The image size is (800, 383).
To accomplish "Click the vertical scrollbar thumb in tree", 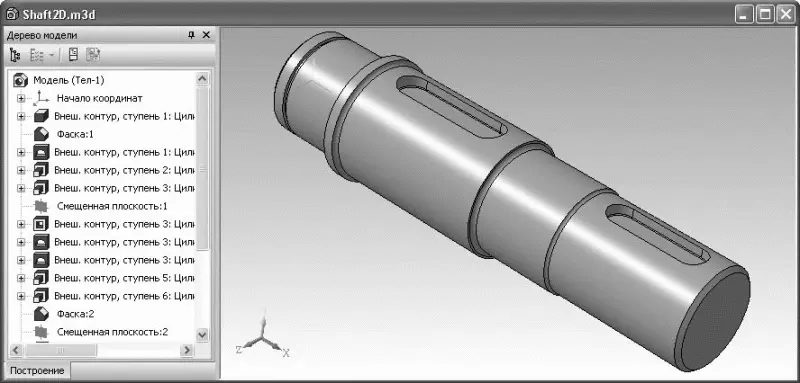I will pyautogui.click(x=203, y=168).
